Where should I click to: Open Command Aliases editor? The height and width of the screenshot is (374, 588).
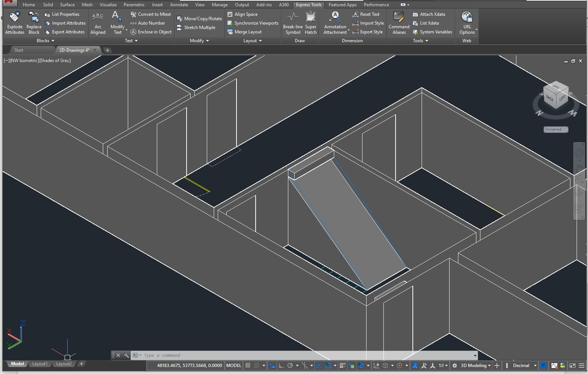(x=399, y=23)
